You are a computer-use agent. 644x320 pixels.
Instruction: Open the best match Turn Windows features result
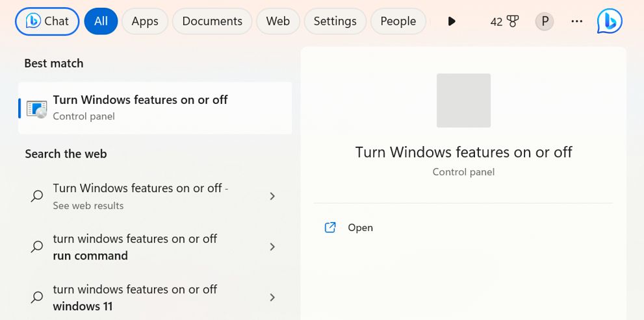pos(155,108)
